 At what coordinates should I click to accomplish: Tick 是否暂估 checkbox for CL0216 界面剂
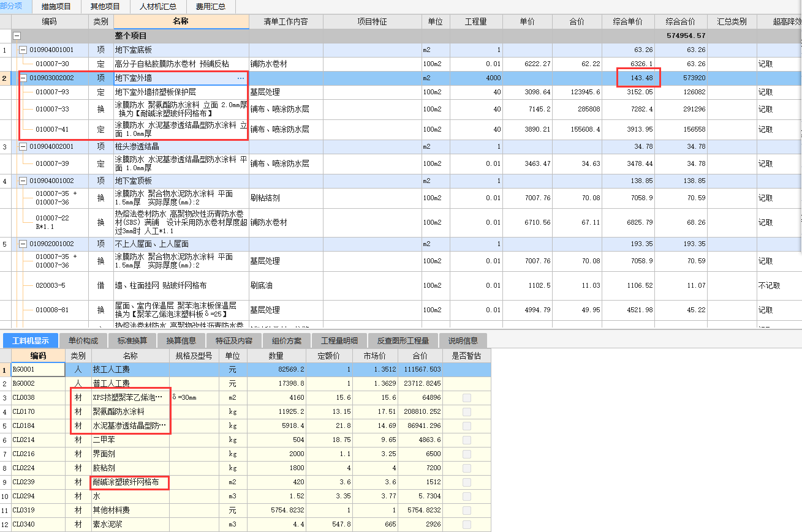[x=467, y=454]
